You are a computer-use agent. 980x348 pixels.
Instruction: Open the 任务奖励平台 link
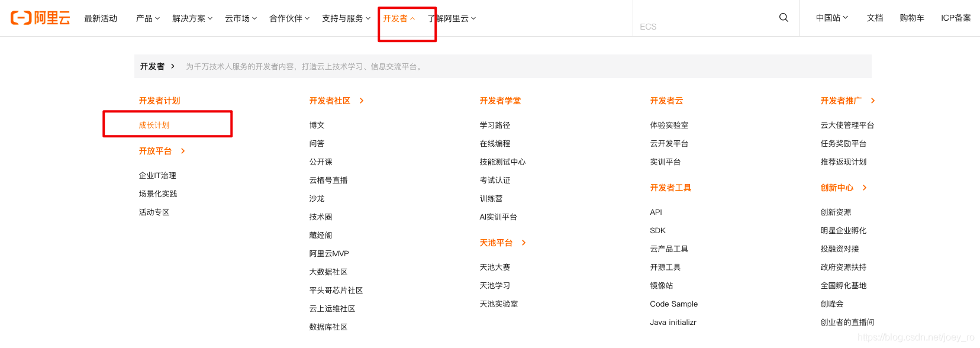pos(844,143)
